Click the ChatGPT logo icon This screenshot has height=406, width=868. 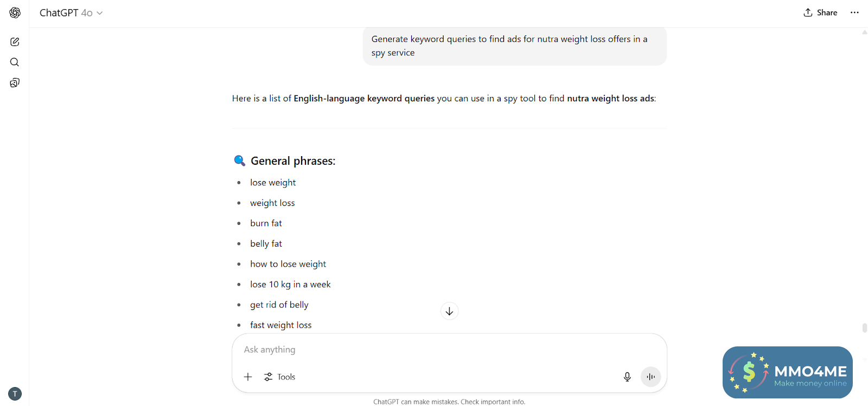point(15,12)
